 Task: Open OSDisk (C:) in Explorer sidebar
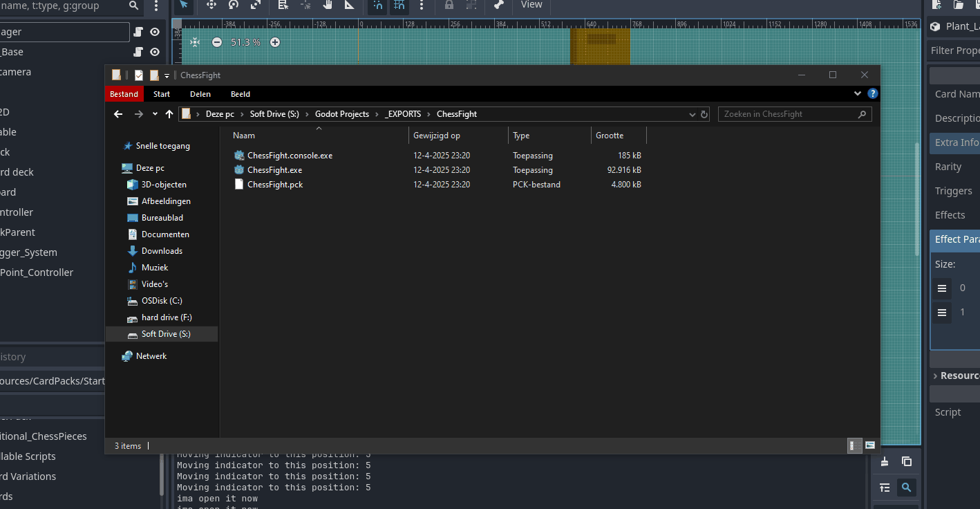coord(162,301)
